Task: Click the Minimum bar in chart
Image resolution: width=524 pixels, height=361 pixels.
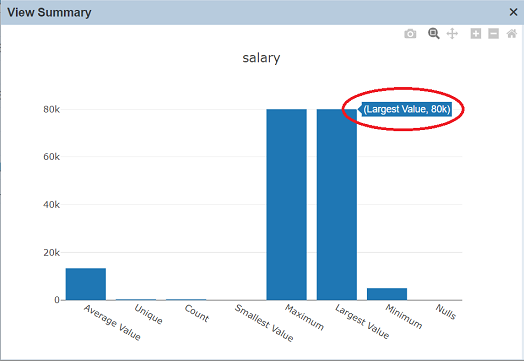Action: (x=387, y=294)
